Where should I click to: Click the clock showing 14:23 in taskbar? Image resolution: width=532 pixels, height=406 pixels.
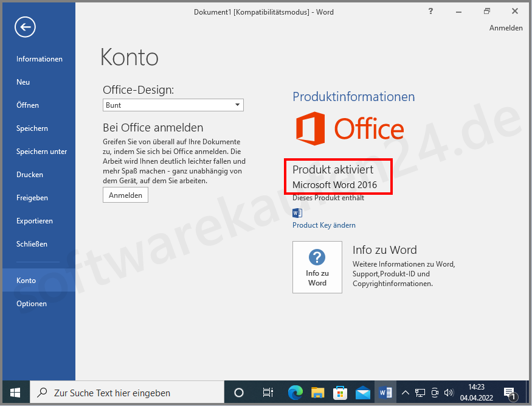click(476, 393)
